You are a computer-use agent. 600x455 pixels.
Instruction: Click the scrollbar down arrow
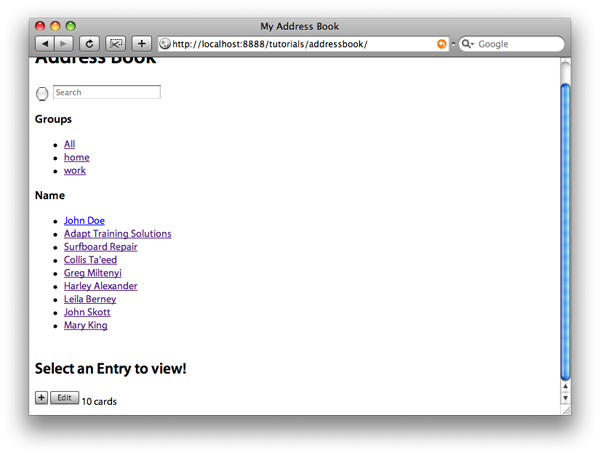pyautogui.click(x=565, y=398)
